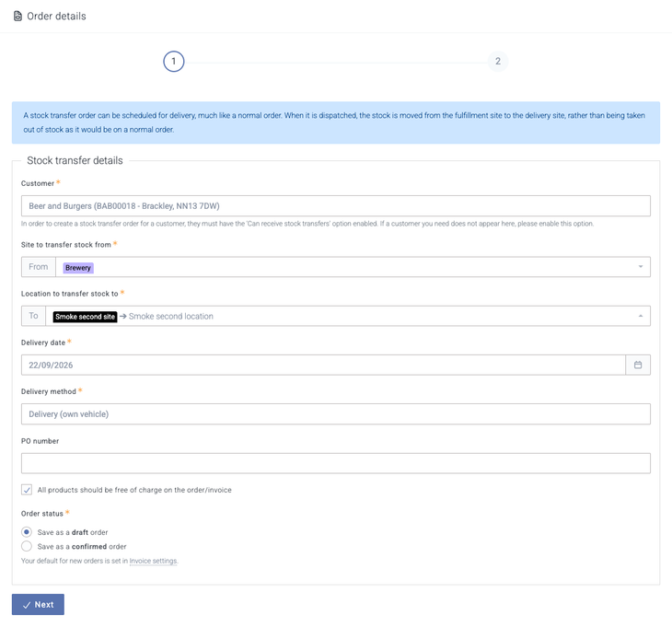
Task: Open the delivery date calendar picker
Action: 638,365
